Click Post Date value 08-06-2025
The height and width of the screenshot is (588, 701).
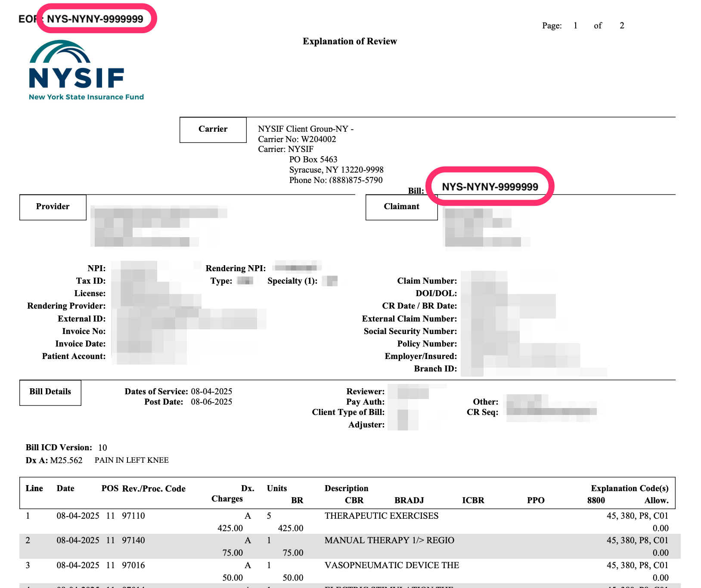coord(211,402)
